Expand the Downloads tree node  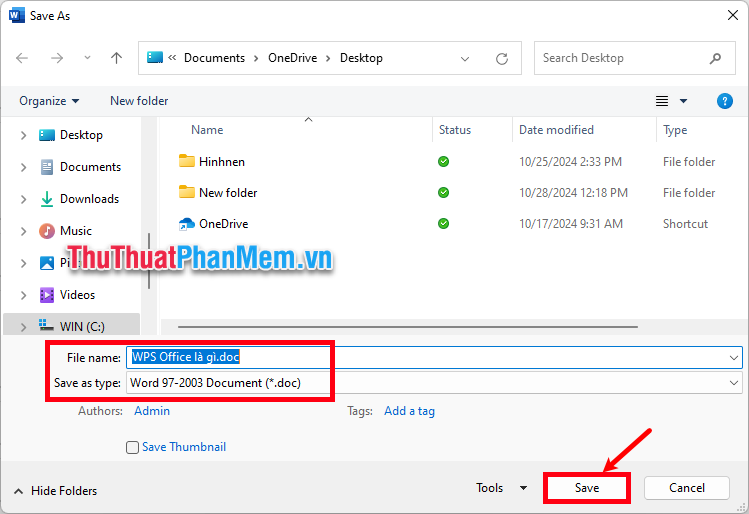point(23,199)
